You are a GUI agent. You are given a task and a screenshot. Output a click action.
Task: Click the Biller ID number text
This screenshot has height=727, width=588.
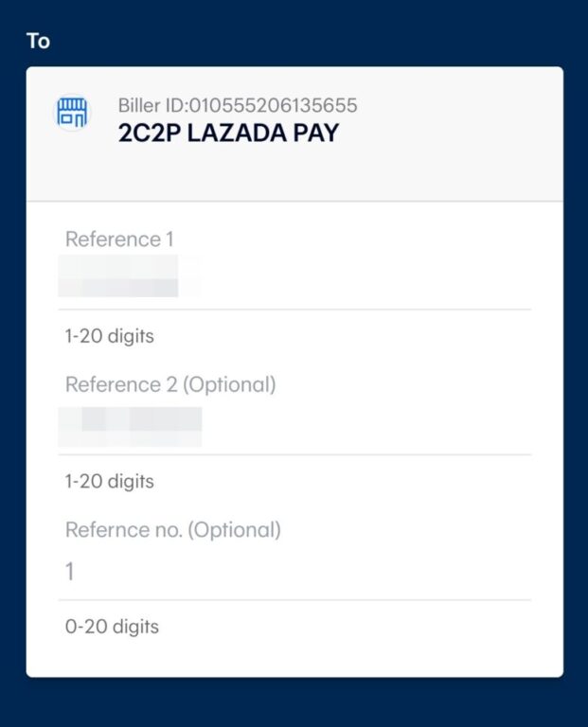(x=238, y=105)
